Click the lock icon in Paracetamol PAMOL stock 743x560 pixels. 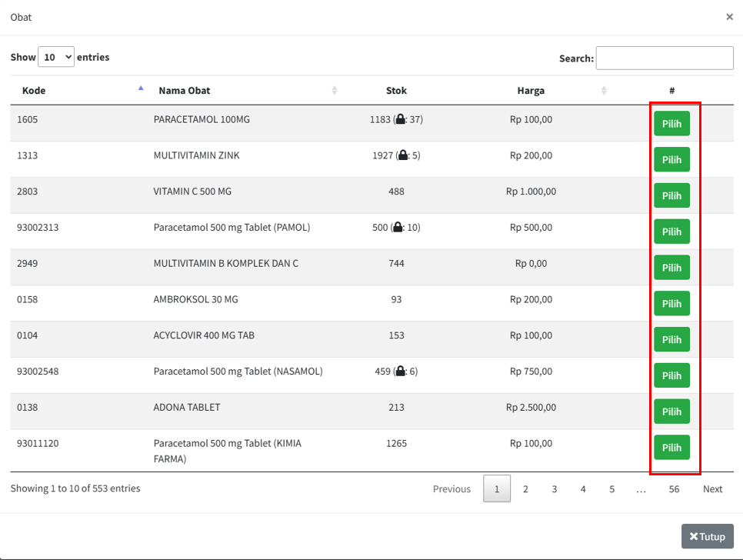point(397,228)
